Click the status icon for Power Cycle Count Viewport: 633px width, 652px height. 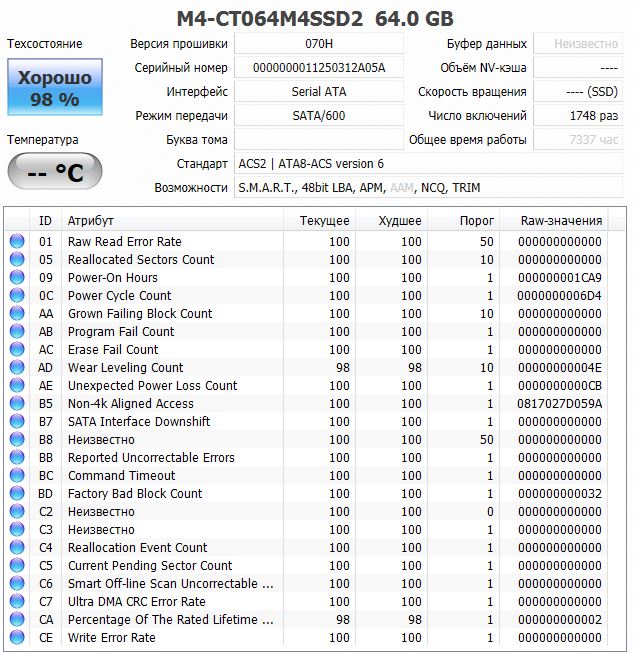click(x=17, y=295)
